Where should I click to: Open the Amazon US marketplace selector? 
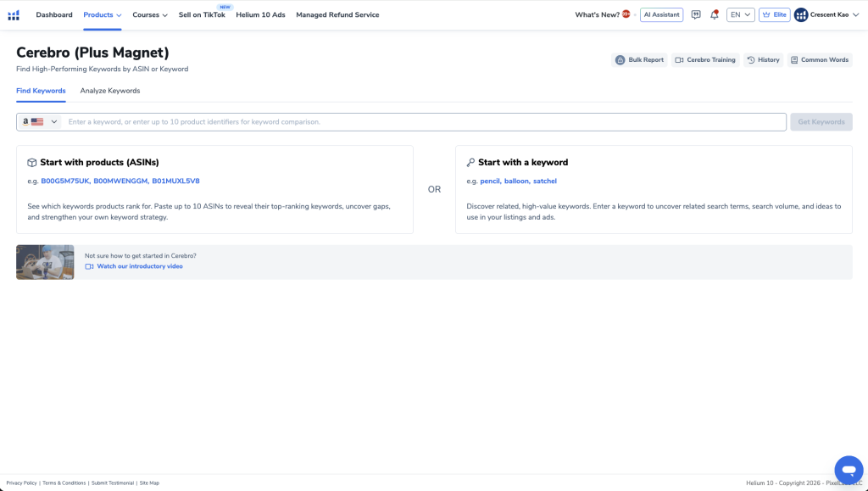tap(40, 122)
